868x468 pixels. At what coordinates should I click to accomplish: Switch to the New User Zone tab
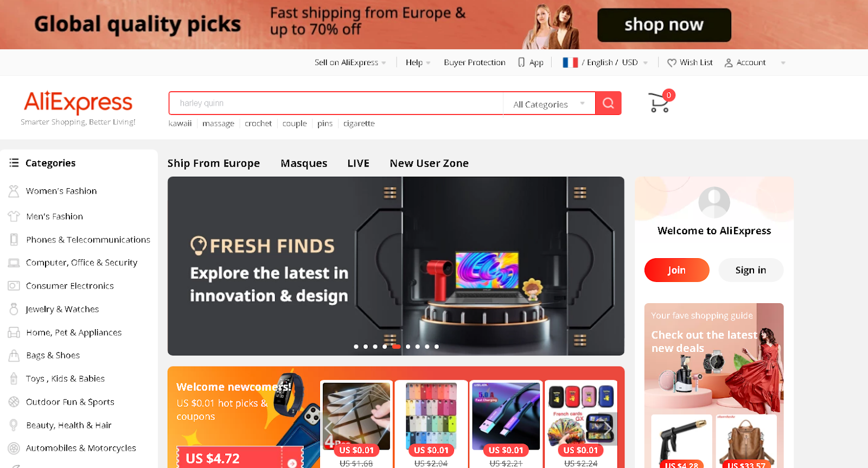click(x=429, y=163)
